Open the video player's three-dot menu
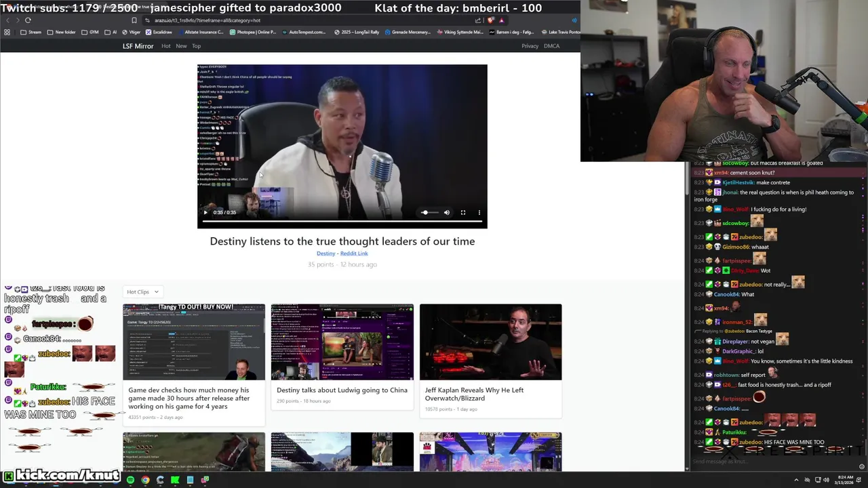Viewport: 868px width, 488px height. point(479,212)
